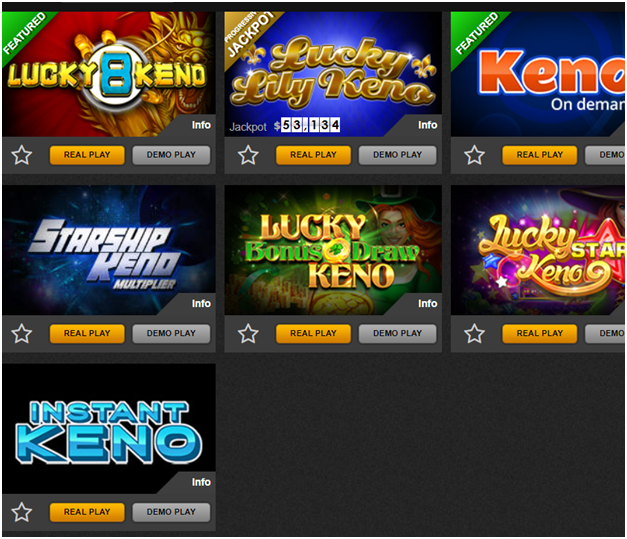Viewport: 627px width, 539px height.
Task: Show Info for Instant Keno
Action: click(201, 482)
